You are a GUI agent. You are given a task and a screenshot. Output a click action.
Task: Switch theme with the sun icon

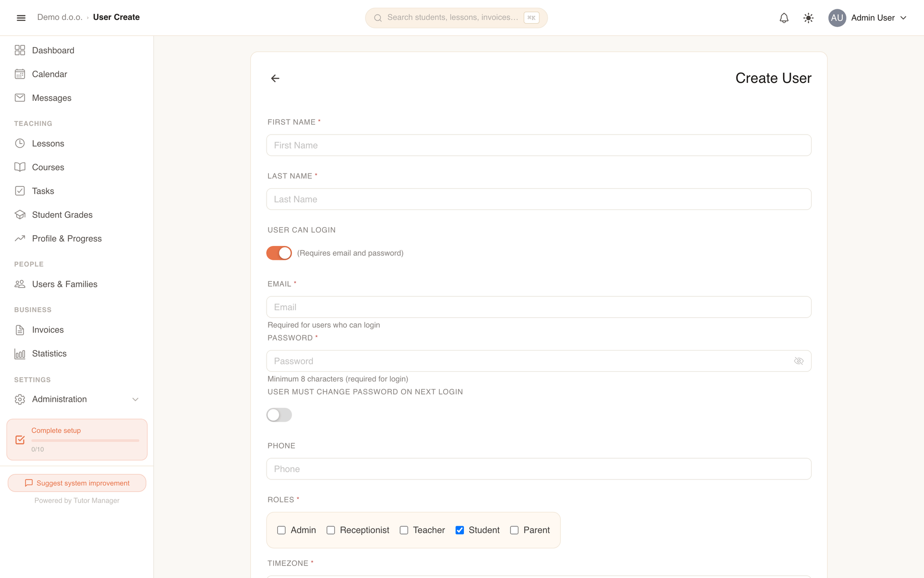click(808, 18)
